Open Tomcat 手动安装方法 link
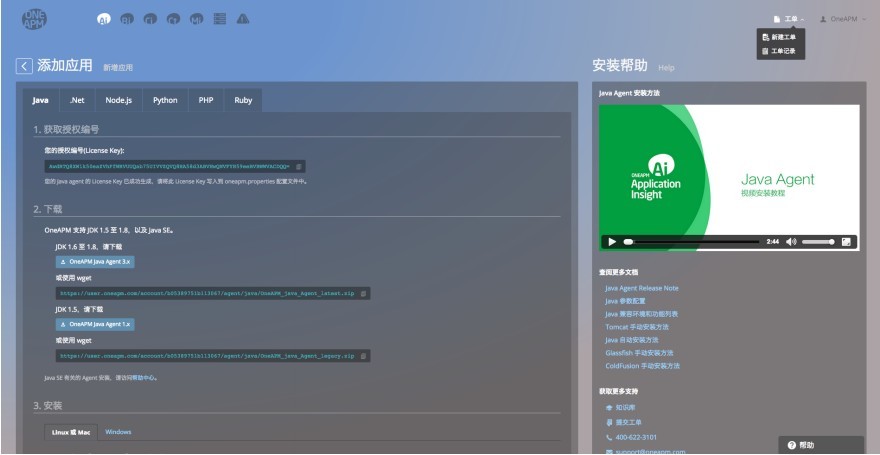 tap(637, 327)
